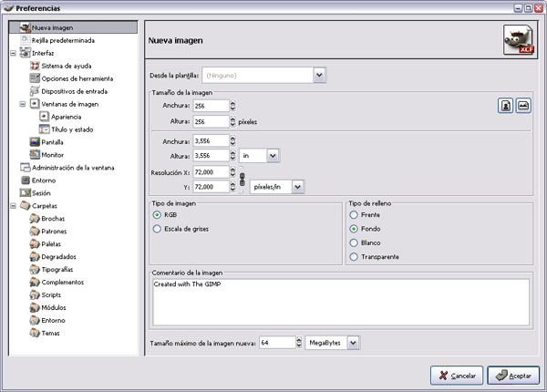
Task: Select Blanco fill type option
Action: (354, 243)
